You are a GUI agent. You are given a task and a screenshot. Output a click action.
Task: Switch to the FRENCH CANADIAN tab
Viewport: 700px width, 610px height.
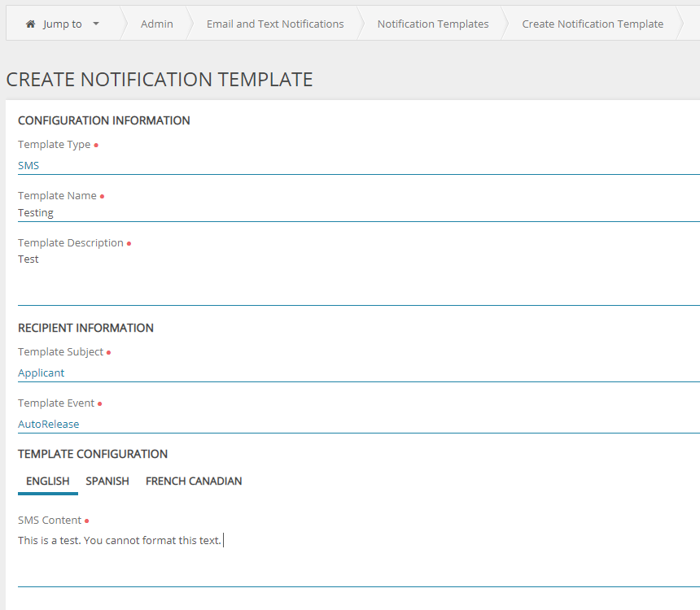coord(193,481)
